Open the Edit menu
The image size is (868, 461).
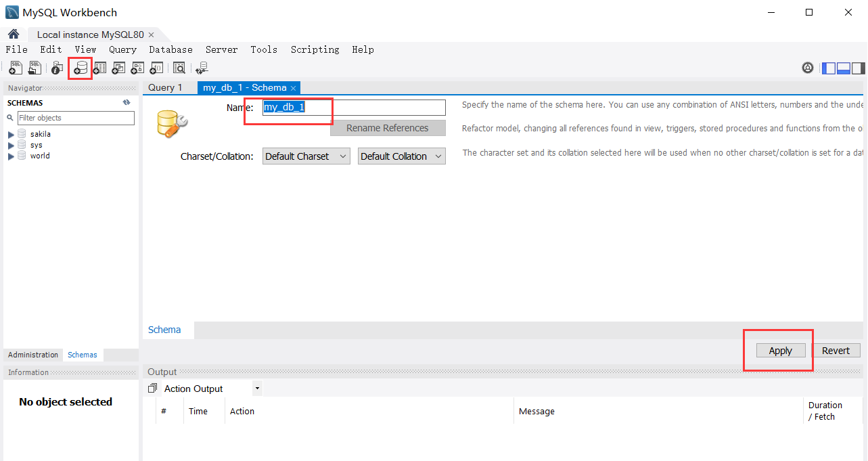tap(51, 49)
